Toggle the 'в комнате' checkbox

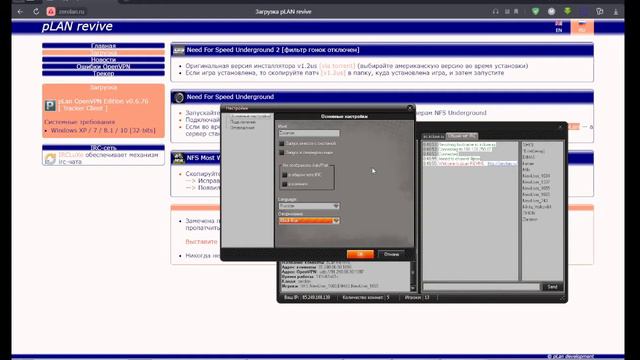click(284, 184)
